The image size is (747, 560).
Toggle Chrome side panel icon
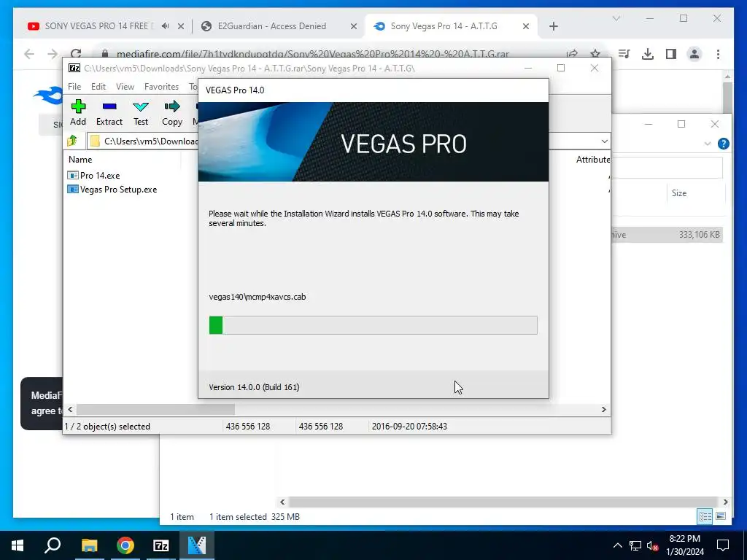coord(671,54)
